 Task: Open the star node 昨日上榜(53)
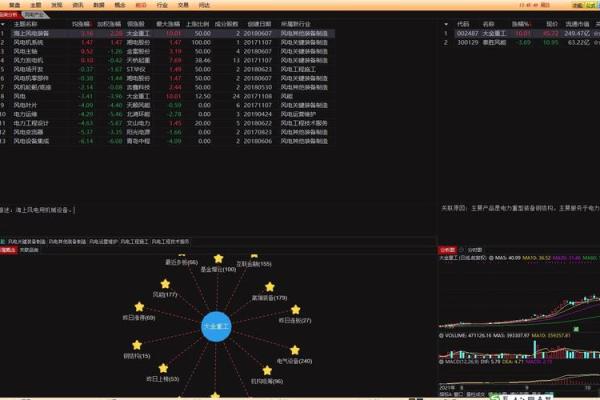coord(163,369)
